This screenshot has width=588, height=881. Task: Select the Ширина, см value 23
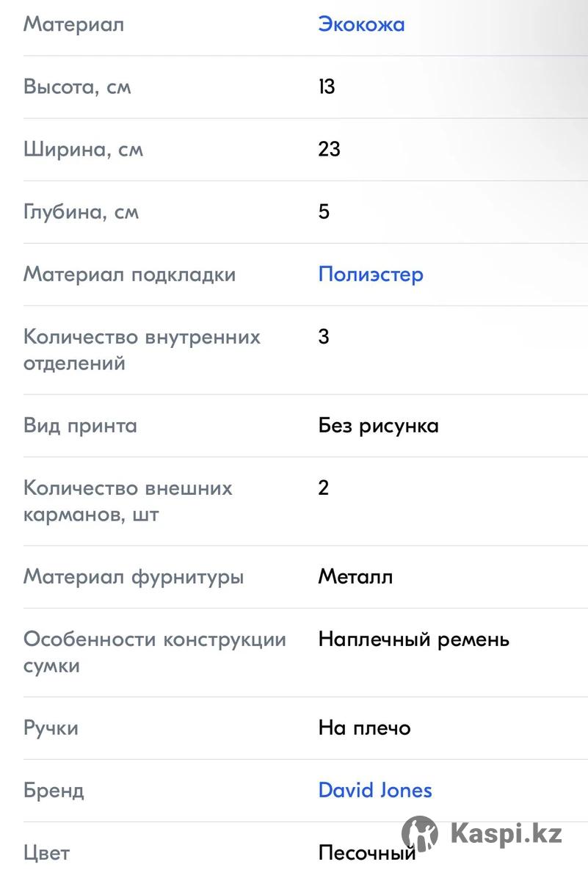coord(330,149)
